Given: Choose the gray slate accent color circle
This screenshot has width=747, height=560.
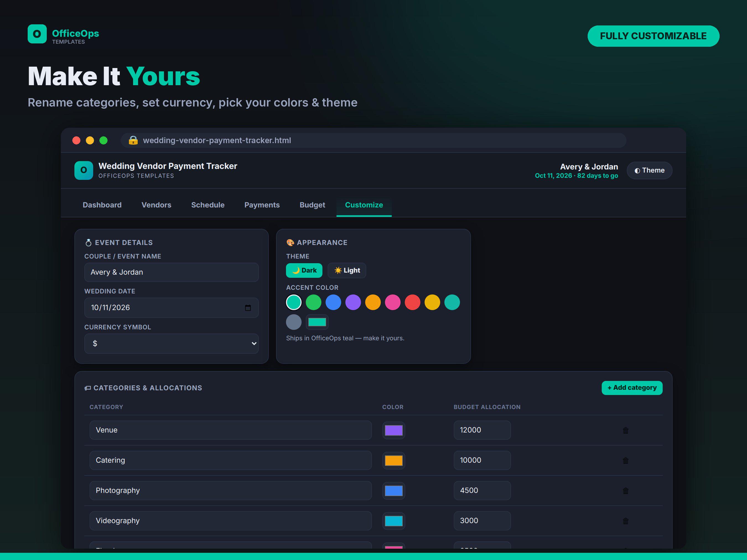Looking at the screenshot, I should tap(294, 322).
